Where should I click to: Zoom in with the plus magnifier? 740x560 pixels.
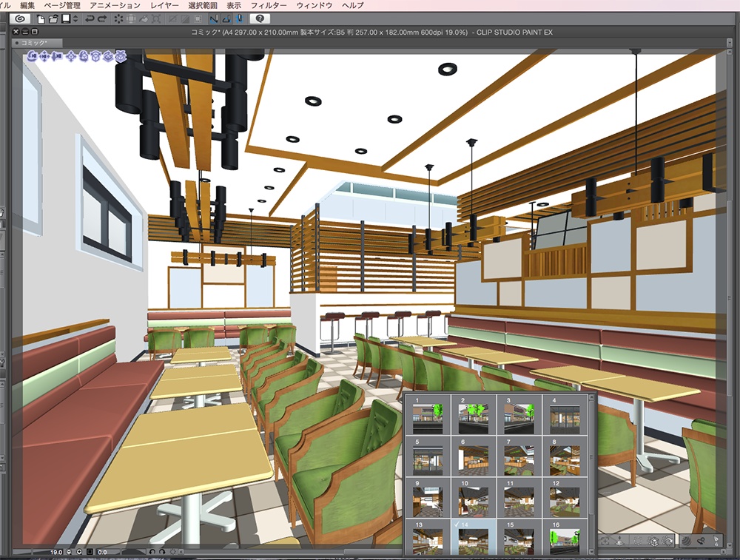pos(79,552)
